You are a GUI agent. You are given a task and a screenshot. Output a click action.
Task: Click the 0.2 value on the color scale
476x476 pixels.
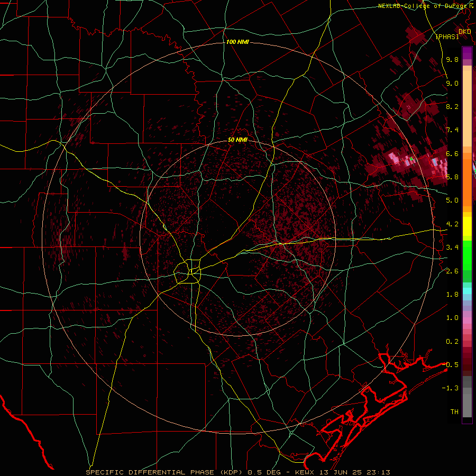(x=452, y=342)
